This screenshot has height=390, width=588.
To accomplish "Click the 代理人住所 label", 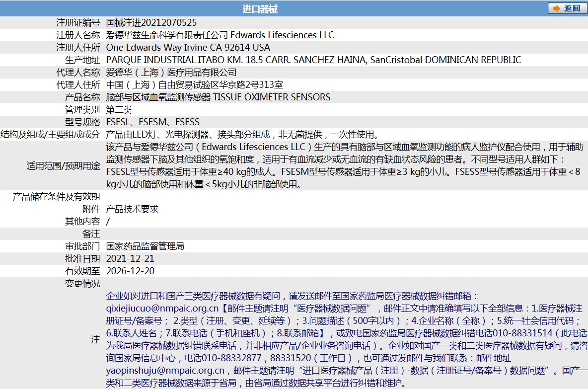I will coord(78,85).
